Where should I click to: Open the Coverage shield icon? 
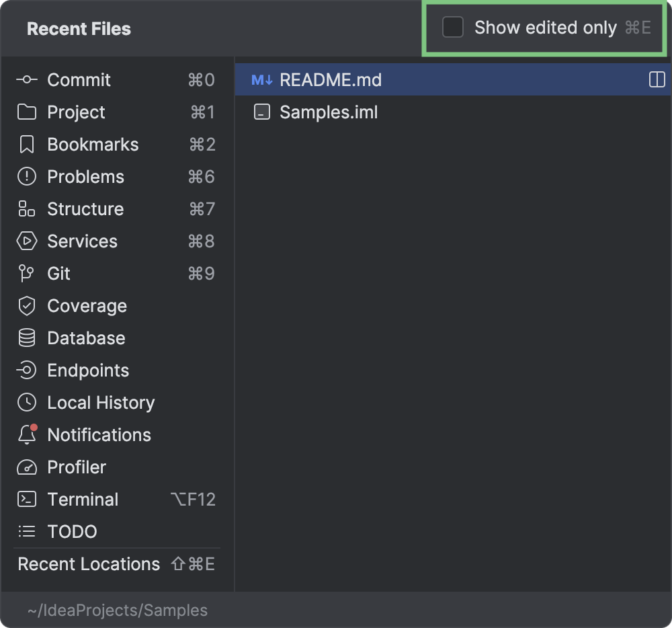click(27, 306)
